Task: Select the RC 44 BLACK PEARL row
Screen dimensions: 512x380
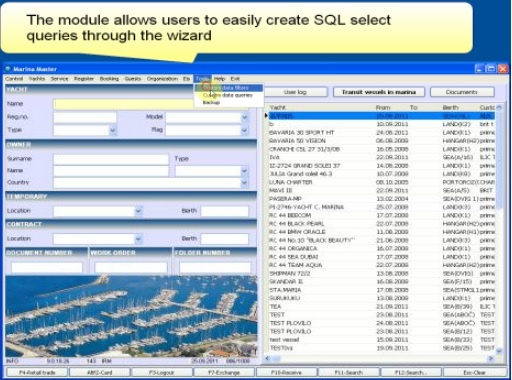Action: pyautogui.click(x=382, y=224)
